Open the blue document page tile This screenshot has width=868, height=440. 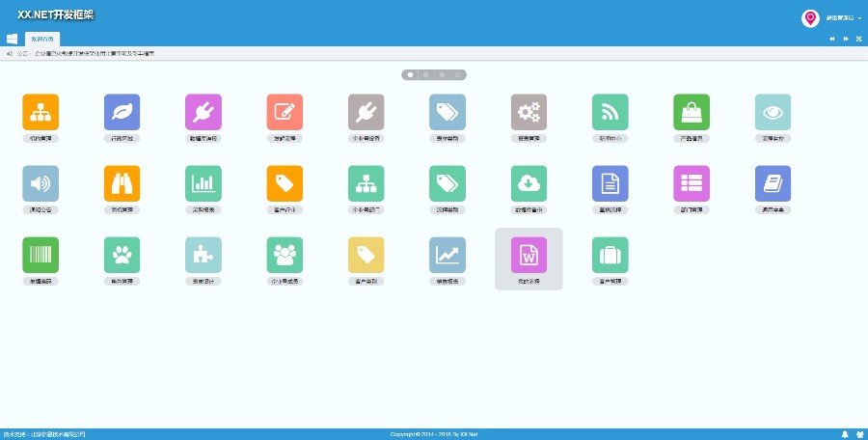click(x=610, y=183)
